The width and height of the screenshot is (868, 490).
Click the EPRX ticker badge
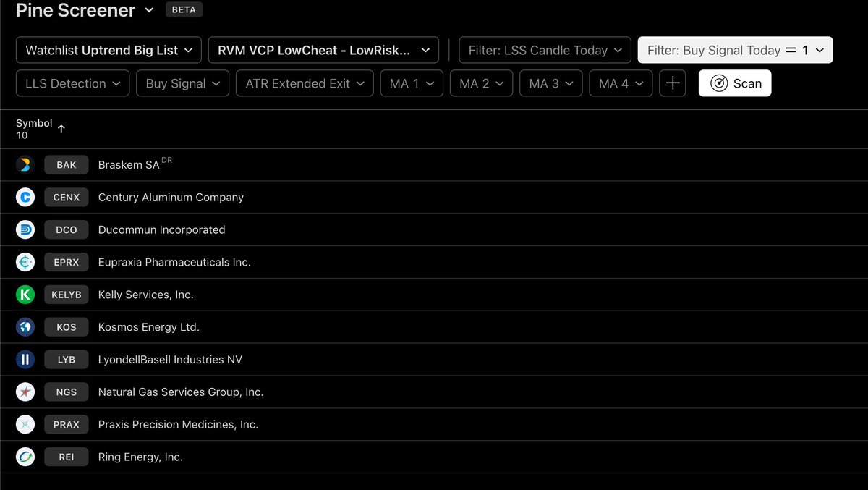(67, 262)
